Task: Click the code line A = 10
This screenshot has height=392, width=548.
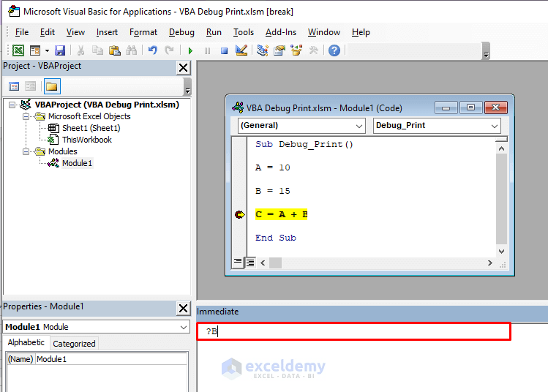Action: pos(273,167)
